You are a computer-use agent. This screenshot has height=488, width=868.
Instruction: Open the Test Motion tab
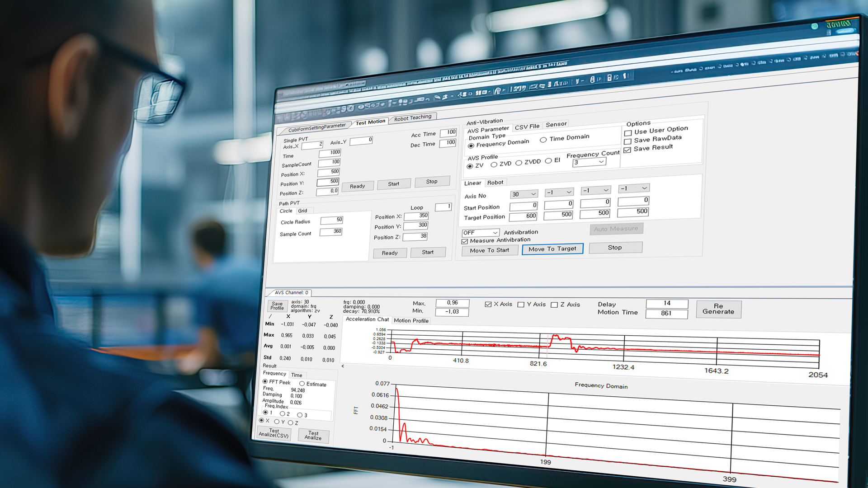pyautogui.click(x=370, y=122)
